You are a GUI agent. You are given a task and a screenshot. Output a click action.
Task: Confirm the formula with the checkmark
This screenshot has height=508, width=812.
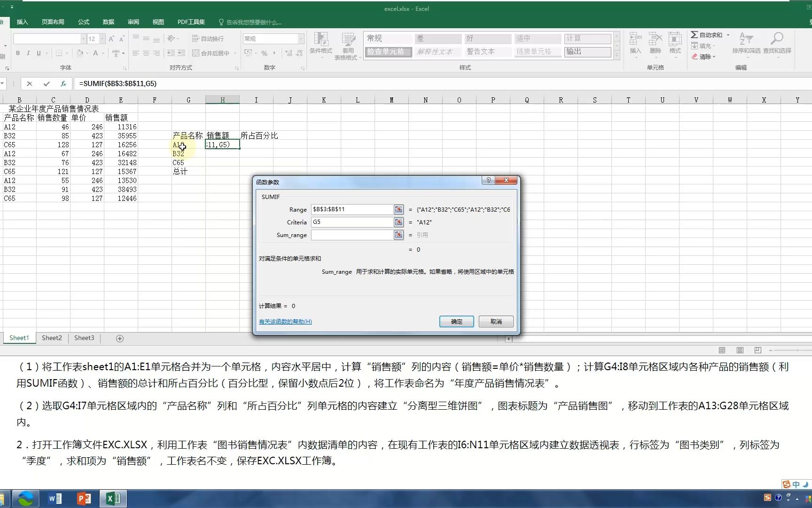pos(46,84)
